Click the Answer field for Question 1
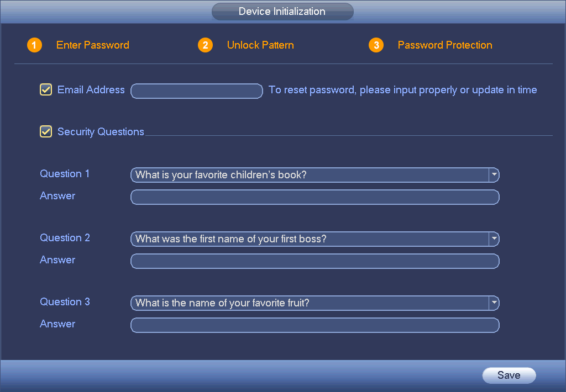Image resolution: width=566 pixels, height=392 pixels. pyautogui.click(x=315, y=197)
